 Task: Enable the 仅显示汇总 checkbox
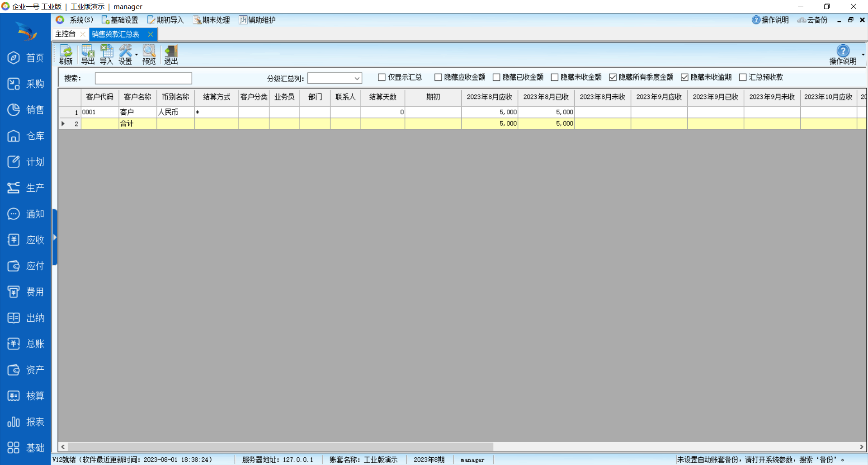[x=382, y=77]
